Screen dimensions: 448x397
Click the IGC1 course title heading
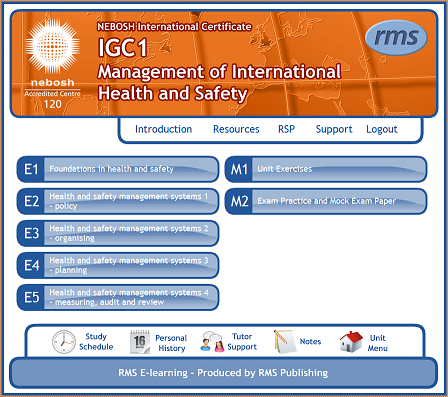point(122,48)
